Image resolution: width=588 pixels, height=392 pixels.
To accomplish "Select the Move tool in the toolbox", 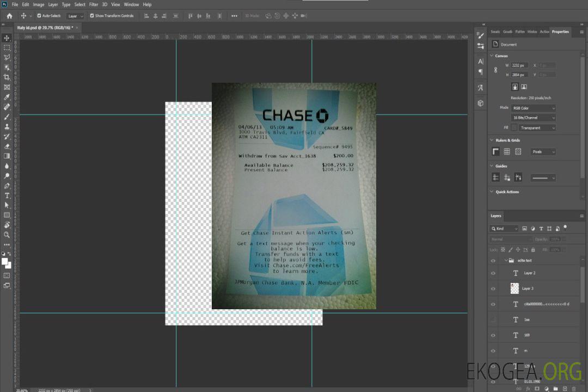I will point(7,38).
